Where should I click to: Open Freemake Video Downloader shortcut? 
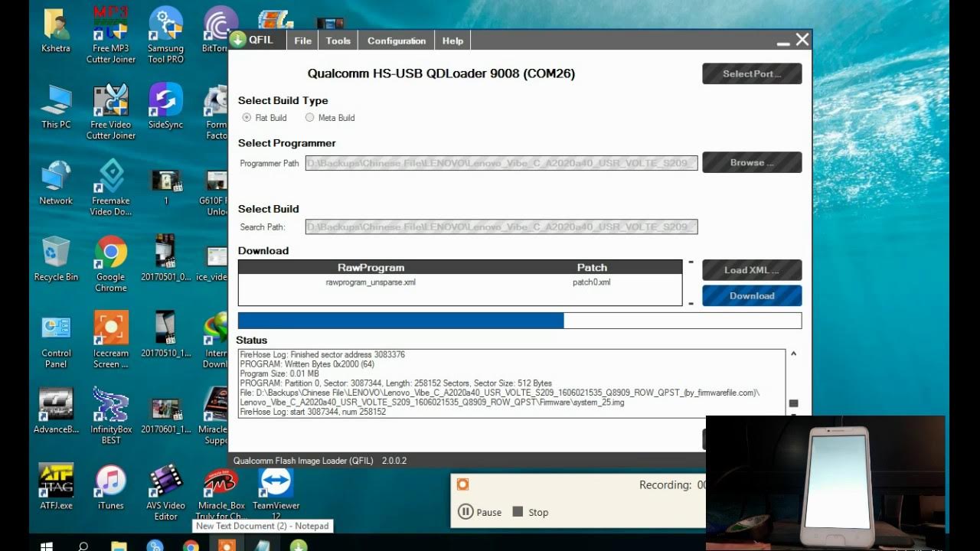111,188
